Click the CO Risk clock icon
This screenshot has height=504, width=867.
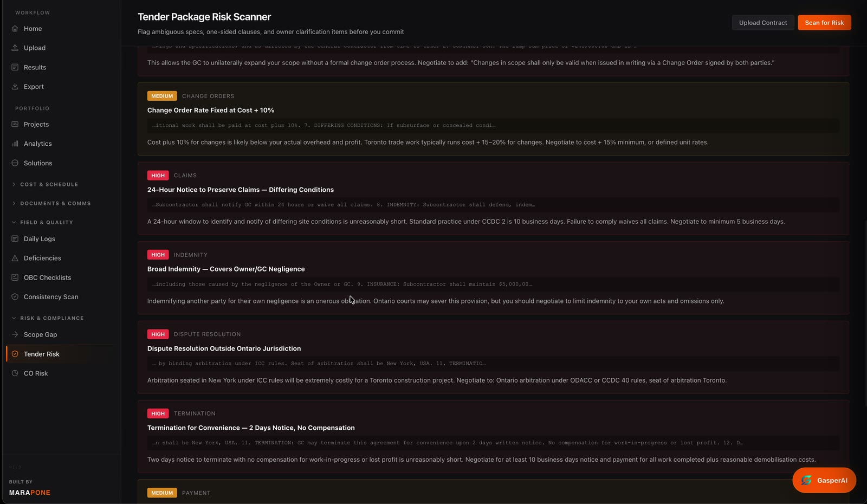(x=15, y=373)
